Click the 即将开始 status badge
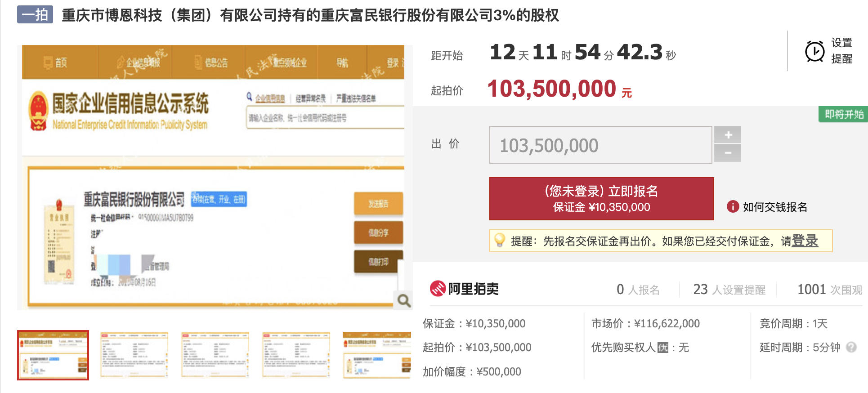This screenshot has height=393, width=868. click(x=843, y=114)
